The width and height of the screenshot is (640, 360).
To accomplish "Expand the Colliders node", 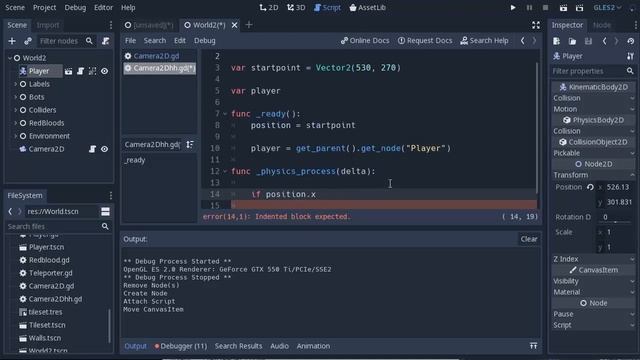I will click(x=16, y=110).
